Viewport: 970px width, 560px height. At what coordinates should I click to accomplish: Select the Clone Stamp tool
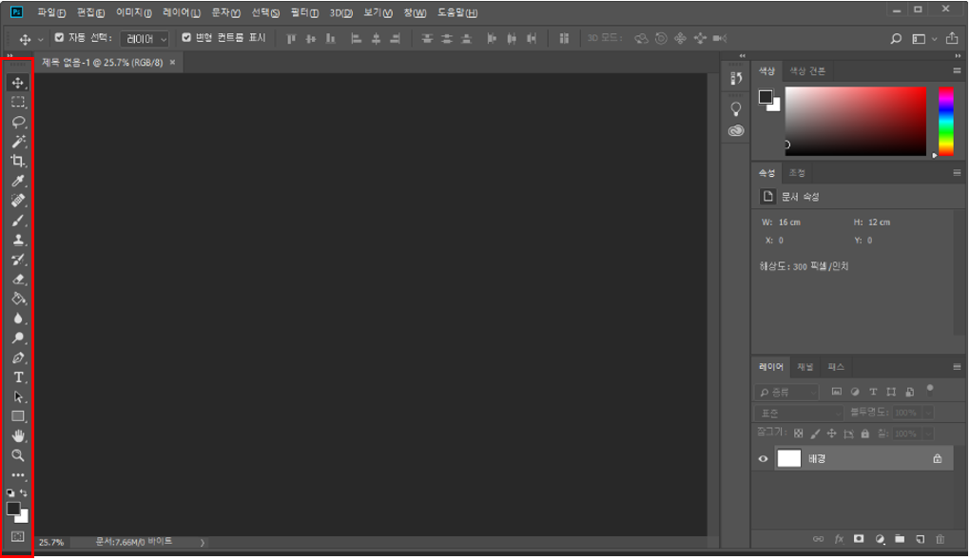coord(18,240)
